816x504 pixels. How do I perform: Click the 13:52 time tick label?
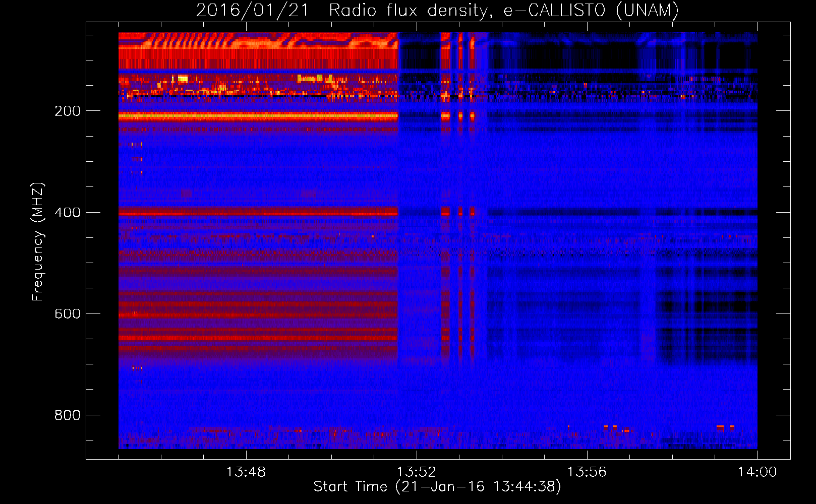click(416, 472)
